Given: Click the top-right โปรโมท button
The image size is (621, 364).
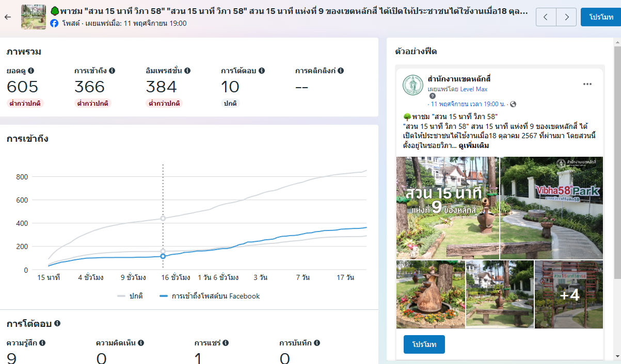Looking at the screenshot, I should [600, 17].
